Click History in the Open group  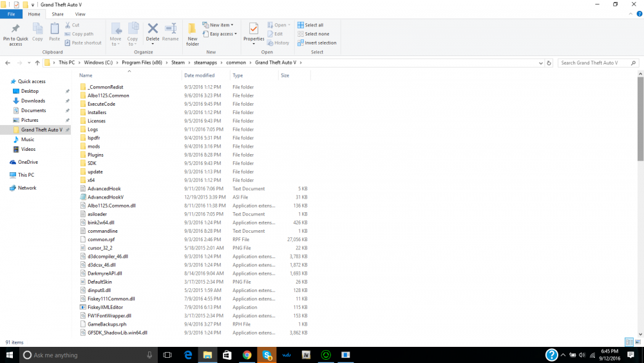tap(278, 43)
